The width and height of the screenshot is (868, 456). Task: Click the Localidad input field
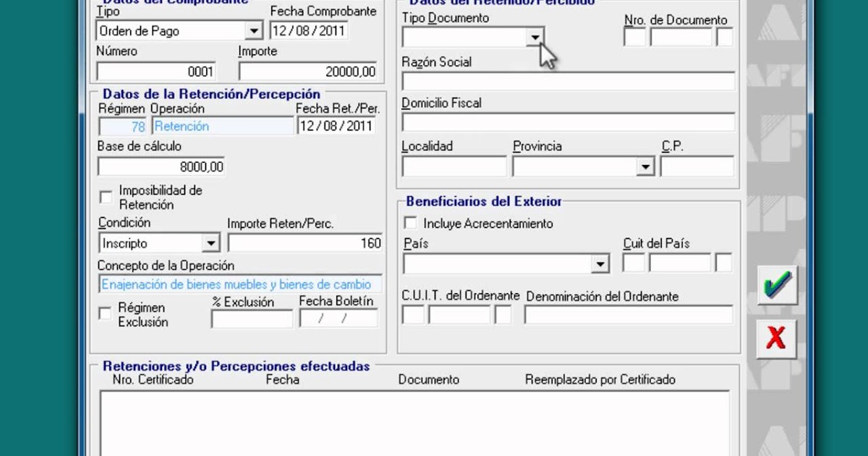tap(454, 167)
